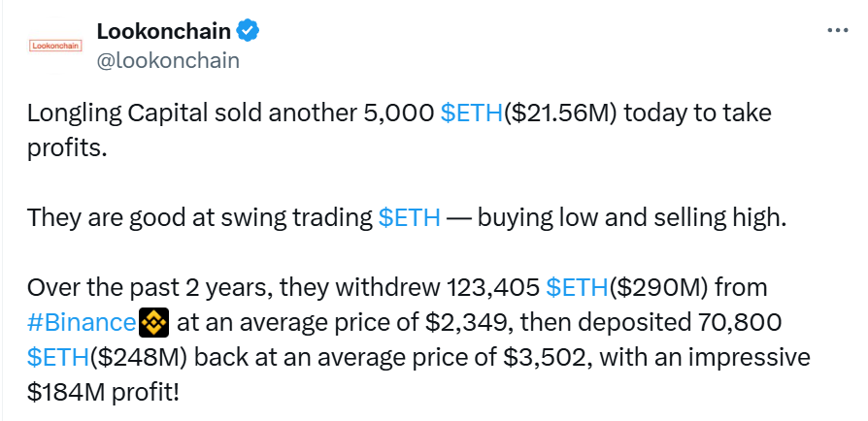
Task: Open the @lookonchain handle link
Action: coord(167,59)
